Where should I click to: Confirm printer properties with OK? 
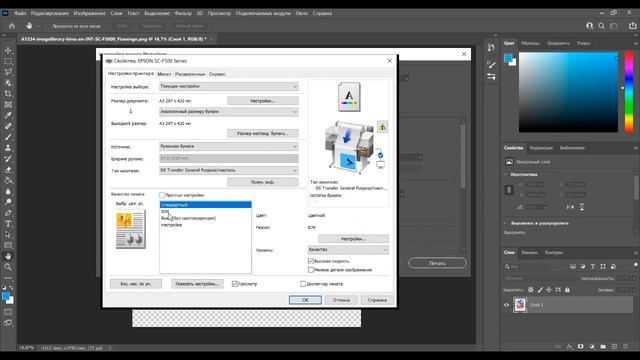coord(305,300)
